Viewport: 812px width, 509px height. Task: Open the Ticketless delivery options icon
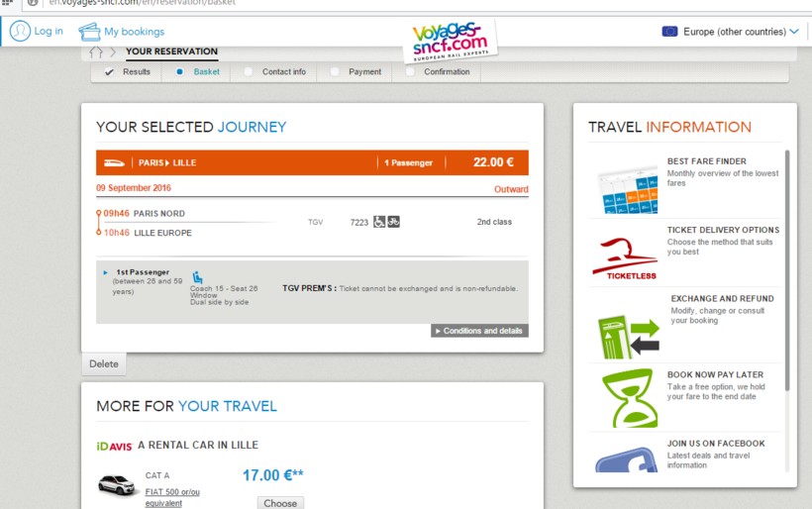pyautogui.click(x=625, y=257)
